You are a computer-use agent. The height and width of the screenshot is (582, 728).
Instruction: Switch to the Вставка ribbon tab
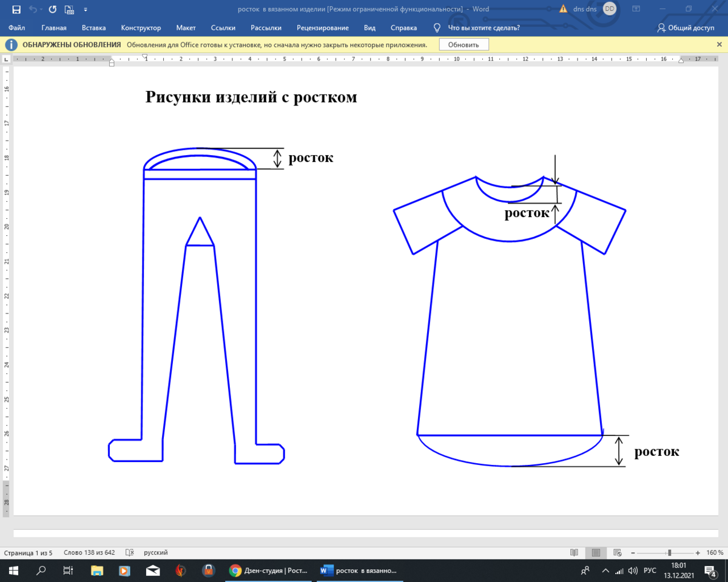pyautogui.click(x=94, y=28)
